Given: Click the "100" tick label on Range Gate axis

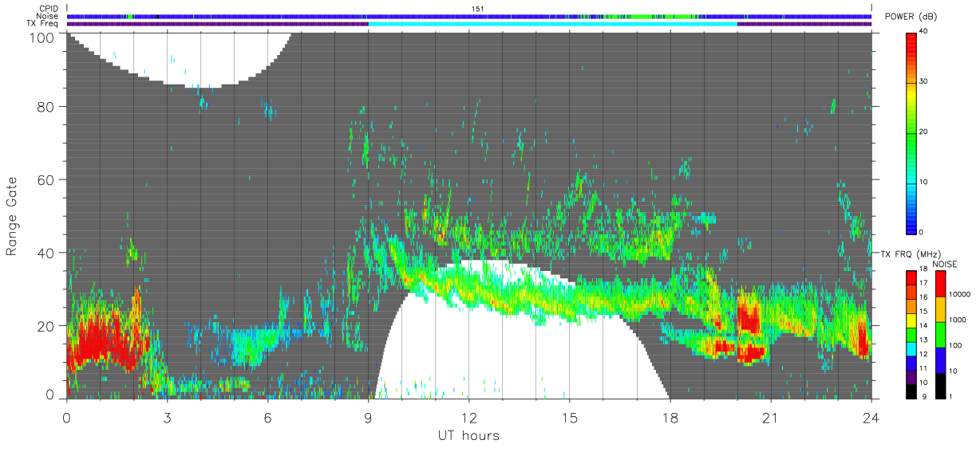Looking at the screenshot, I should (x=42, y=37).
